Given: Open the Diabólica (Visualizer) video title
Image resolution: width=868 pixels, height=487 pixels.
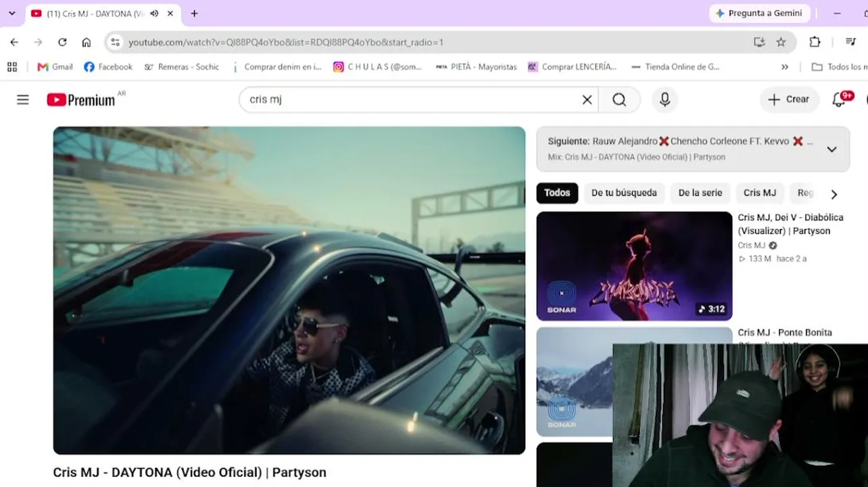Looking at the screenshot, I should [x=790, y=224].
